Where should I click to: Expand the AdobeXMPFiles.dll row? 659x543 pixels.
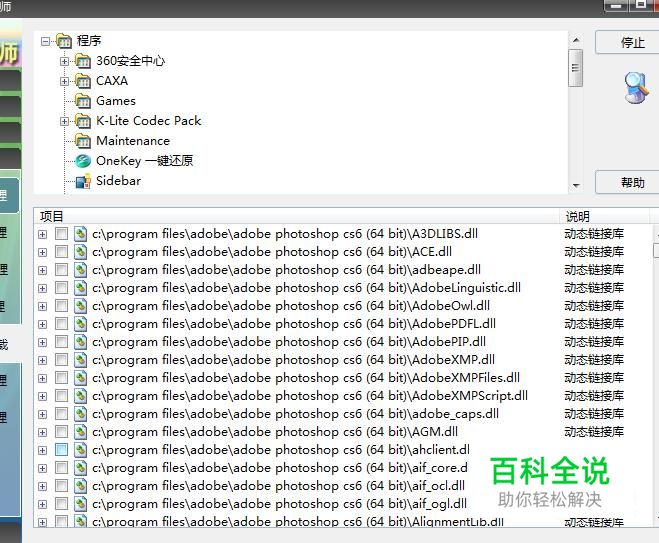click(42, 378)
